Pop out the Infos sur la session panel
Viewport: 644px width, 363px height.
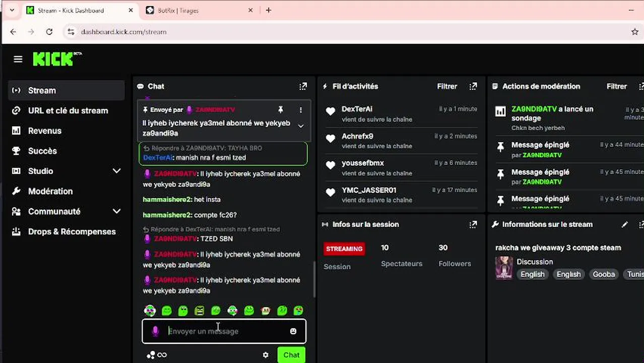473,224
